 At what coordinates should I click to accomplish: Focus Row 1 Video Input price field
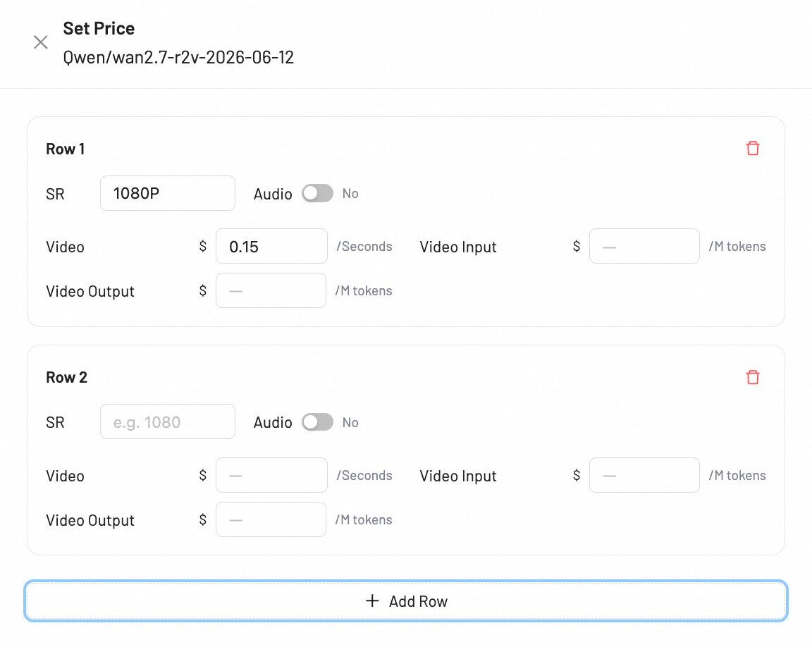click(644, 247)
